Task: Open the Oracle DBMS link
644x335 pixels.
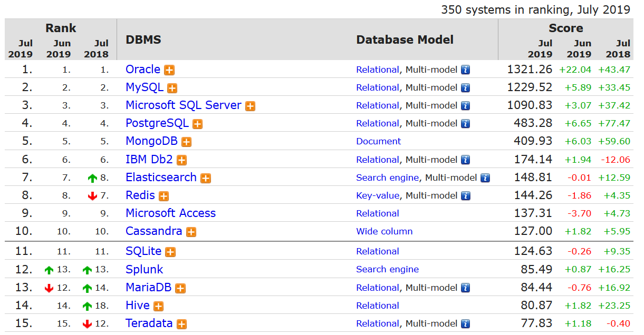Action: tap(143, 70)
